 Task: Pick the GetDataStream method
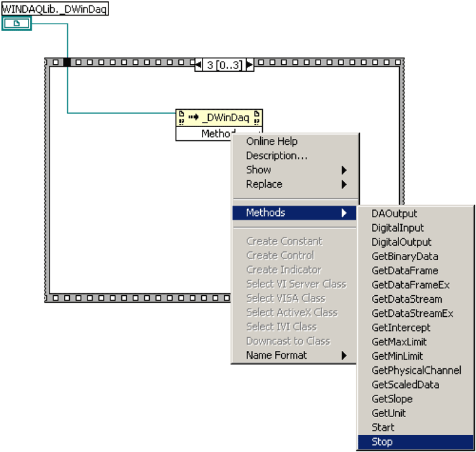tap(416, 299)
